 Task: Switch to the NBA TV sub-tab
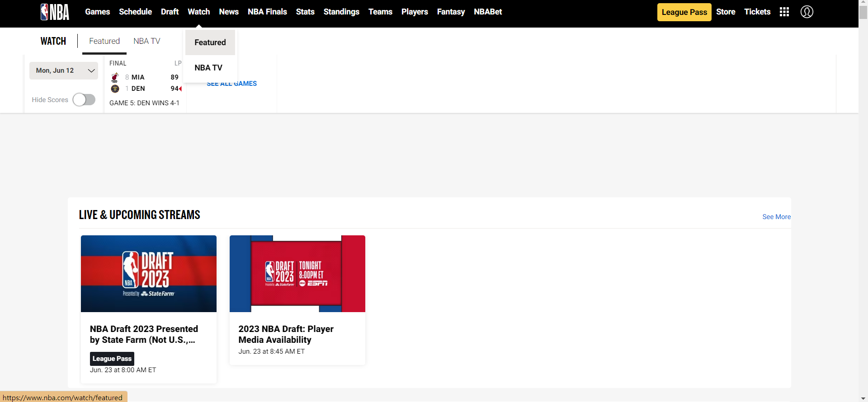point(147,41)
